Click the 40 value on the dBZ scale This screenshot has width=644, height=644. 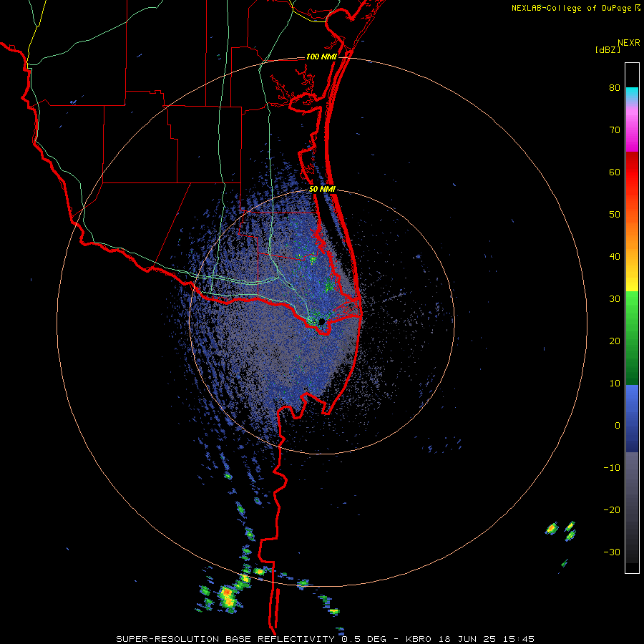(x=615, y=257)
